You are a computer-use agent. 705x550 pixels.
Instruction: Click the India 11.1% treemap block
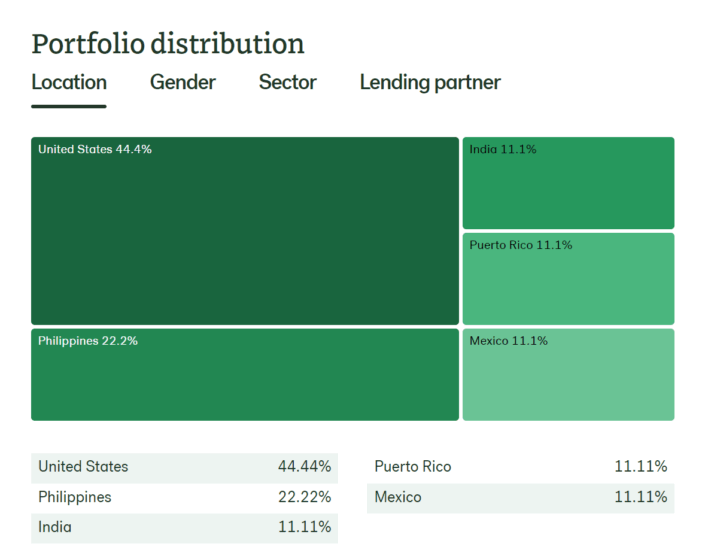click(568, 183)
